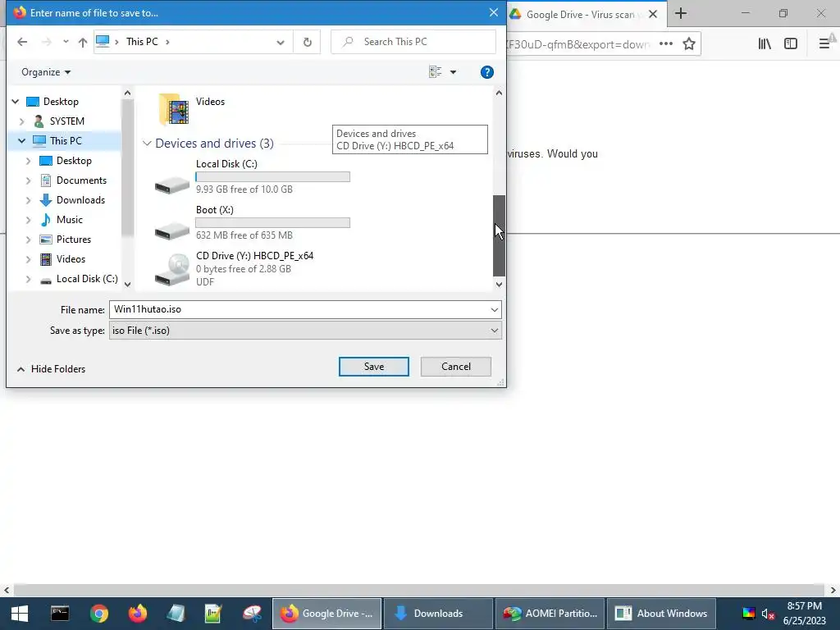This screenshot has width=840, height=630.
Task: Click the page horizontal scrollbar right arrow
Action: [833, 591]
